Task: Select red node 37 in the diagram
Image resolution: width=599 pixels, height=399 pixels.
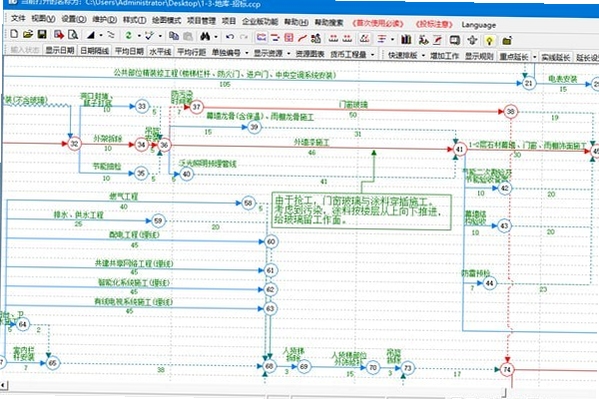Action: click(x=196, y=107)
